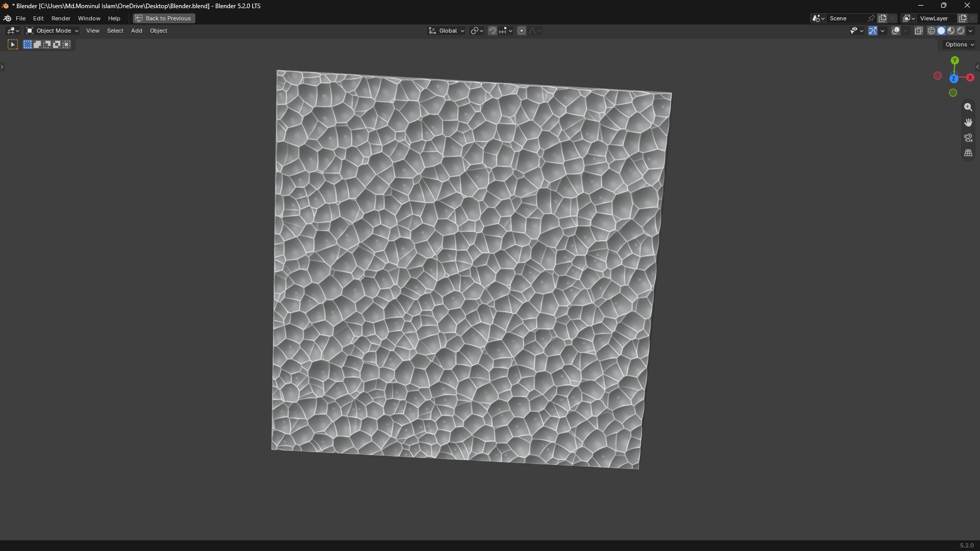Click the Back to Previous button

click(x=164, y=18)
